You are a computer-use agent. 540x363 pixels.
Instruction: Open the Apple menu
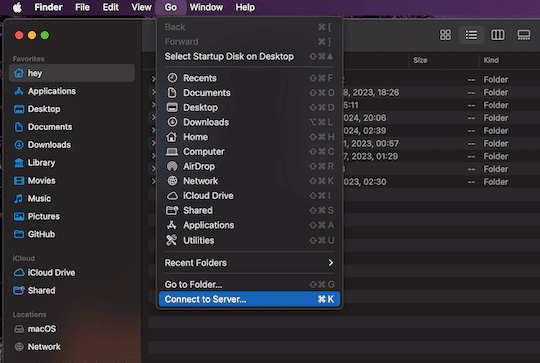[x=17, y=7]
